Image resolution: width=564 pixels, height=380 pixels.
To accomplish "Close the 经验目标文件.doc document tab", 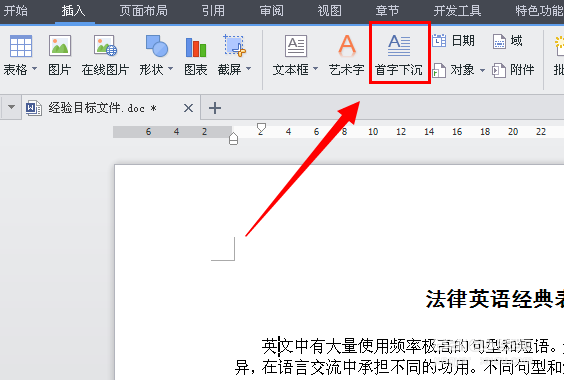I will click(188, 108).
